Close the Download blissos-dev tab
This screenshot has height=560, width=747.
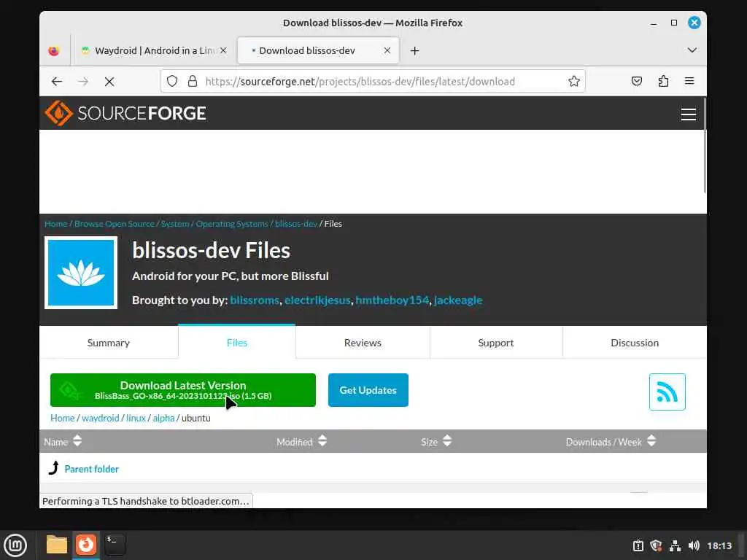click(387, 50)
